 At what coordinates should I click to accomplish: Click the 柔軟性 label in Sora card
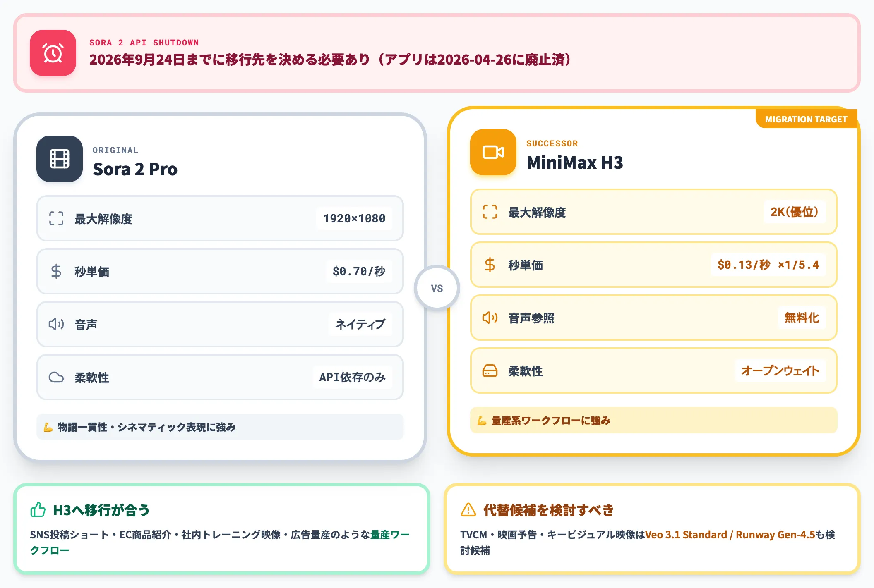[92, 378]
